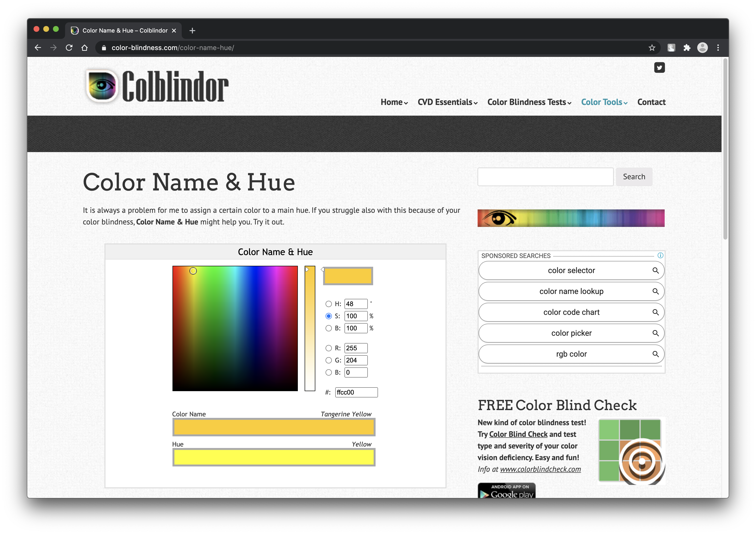
Task: Click the Colblindor eye logo
Action: click(102, 86)
